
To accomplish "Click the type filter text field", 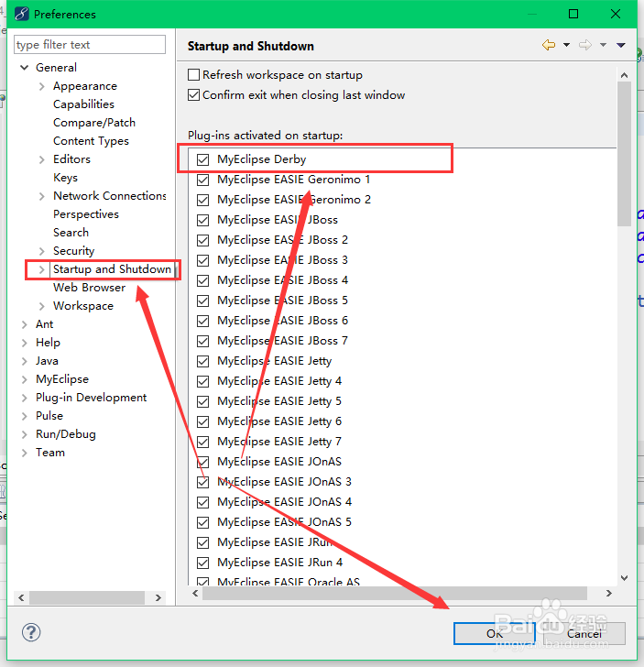I will pyautogui.click(x=90, y=45).
